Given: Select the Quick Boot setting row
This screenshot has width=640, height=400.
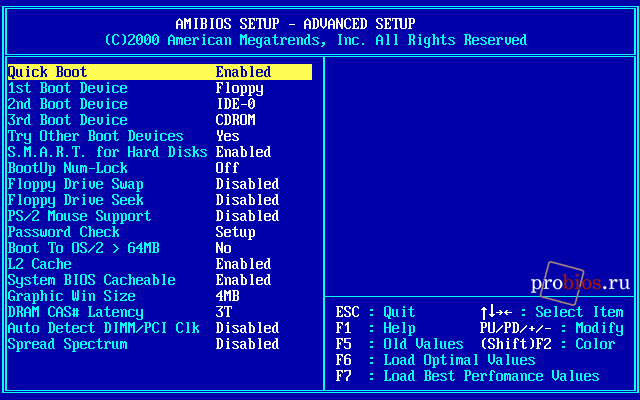Looking at the screenshot, I should [x=160, y=72].
